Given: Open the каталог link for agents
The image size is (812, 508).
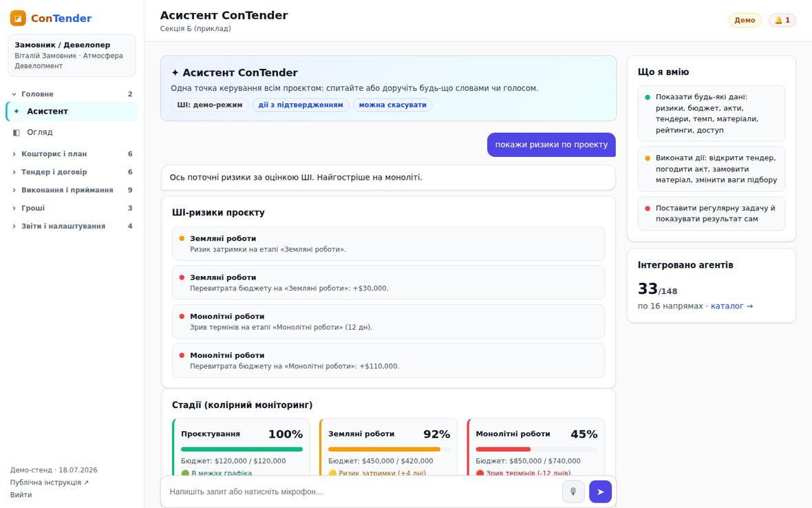Looking at the screenshot, I should 731,306.
